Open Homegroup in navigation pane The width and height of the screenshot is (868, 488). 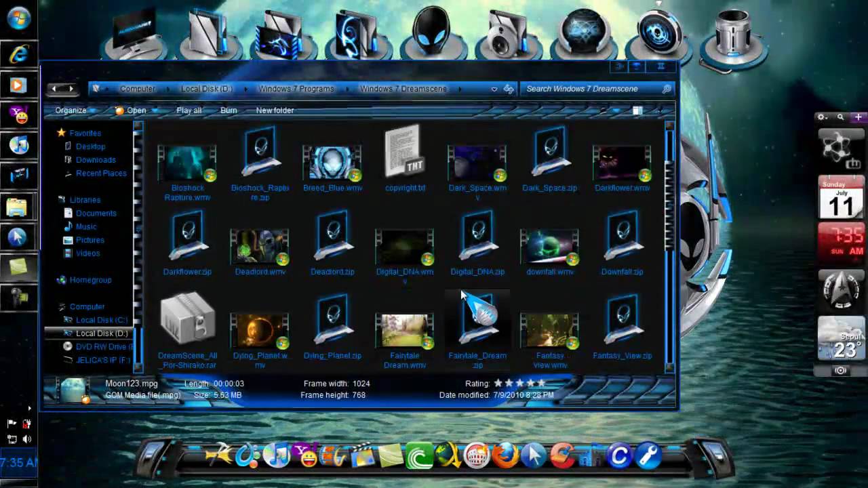coord(90,280)
